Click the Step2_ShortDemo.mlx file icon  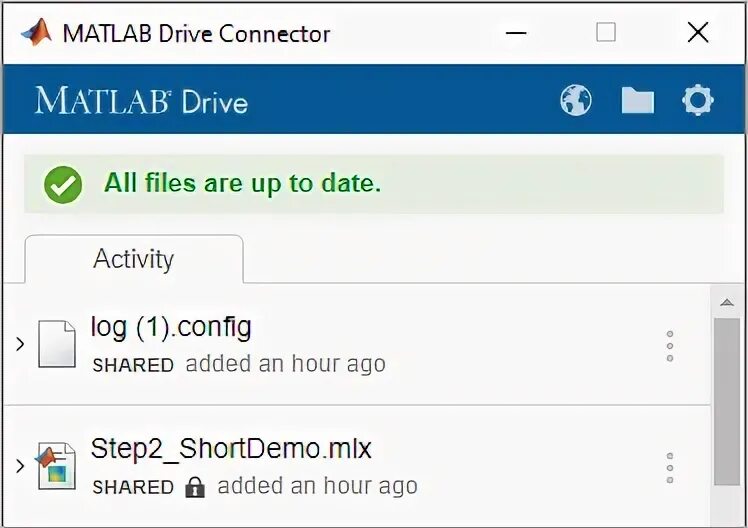[x=57, y=466]
